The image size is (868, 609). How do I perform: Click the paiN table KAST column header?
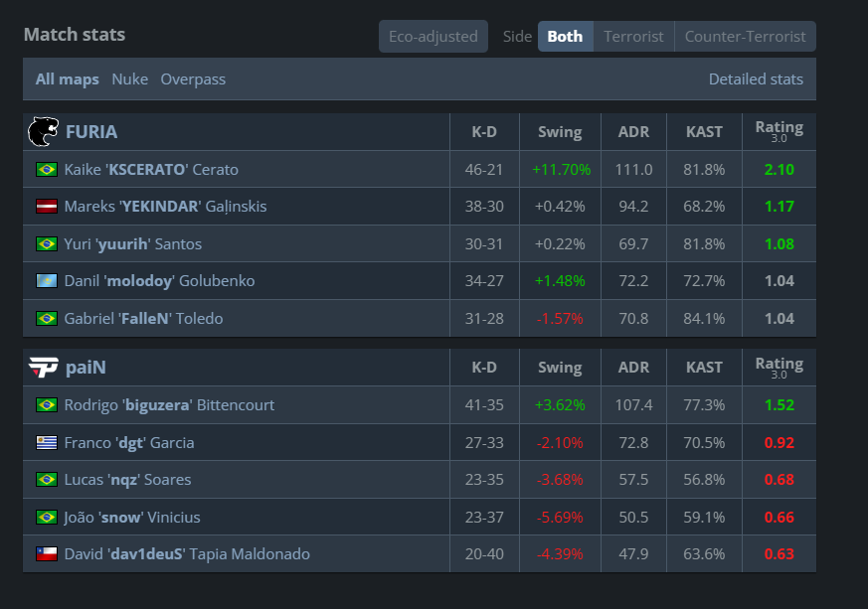coord(704,368)
